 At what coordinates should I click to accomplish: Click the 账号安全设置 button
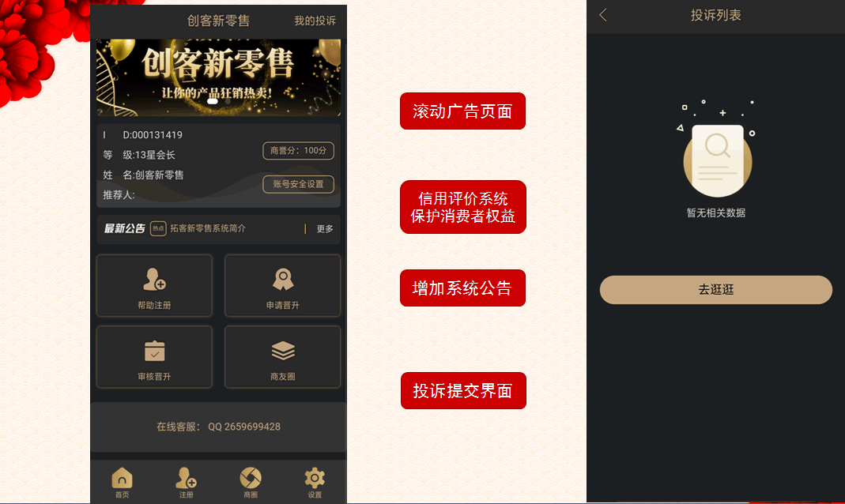(299, 184)
